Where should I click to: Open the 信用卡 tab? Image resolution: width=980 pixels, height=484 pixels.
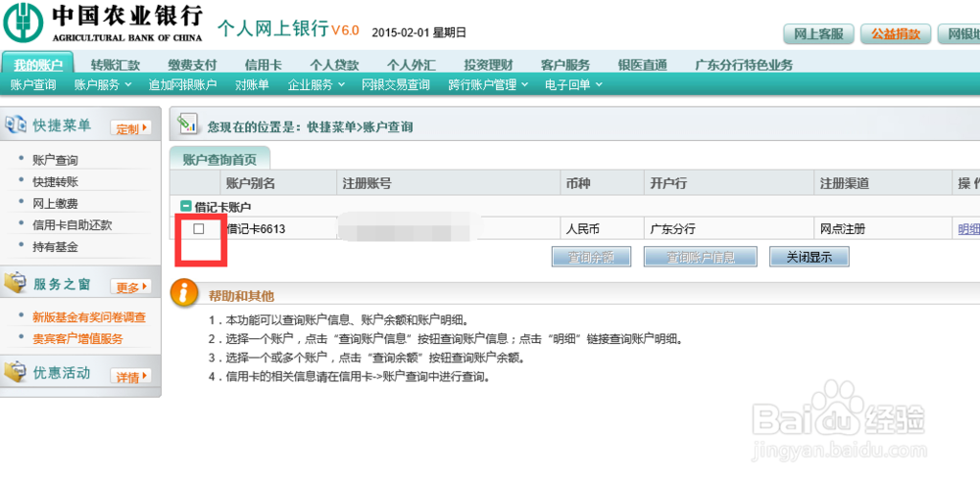[x=263, y=65]
